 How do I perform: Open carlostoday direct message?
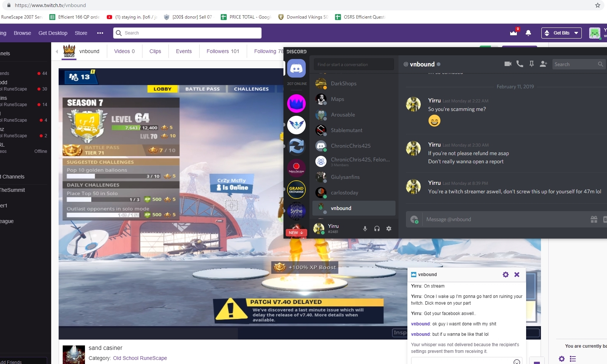coord(354,193)
